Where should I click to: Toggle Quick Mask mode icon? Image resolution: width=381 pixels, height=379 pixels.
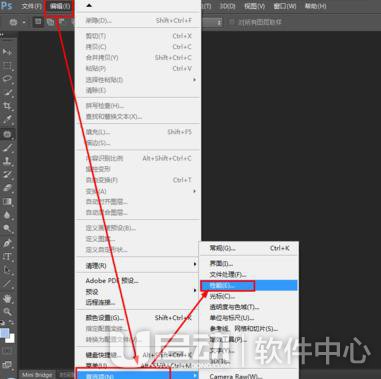click(7, 351)
